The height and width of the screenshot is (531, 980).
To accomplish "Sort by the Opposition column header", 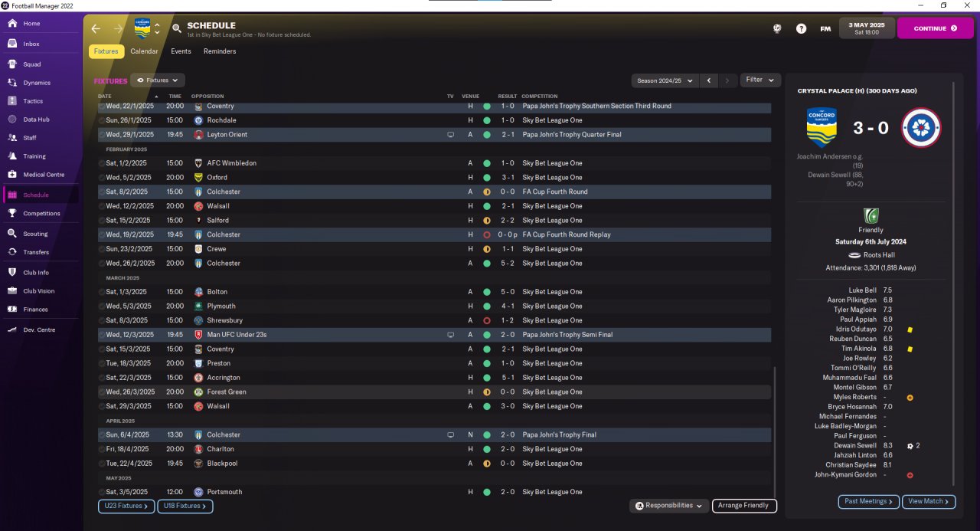I will [207, 97].
